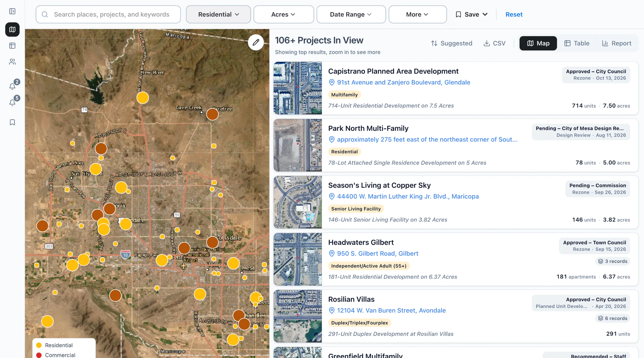
Task: Expand the Acres filter dropdown
Action: (x=284, y=14)
